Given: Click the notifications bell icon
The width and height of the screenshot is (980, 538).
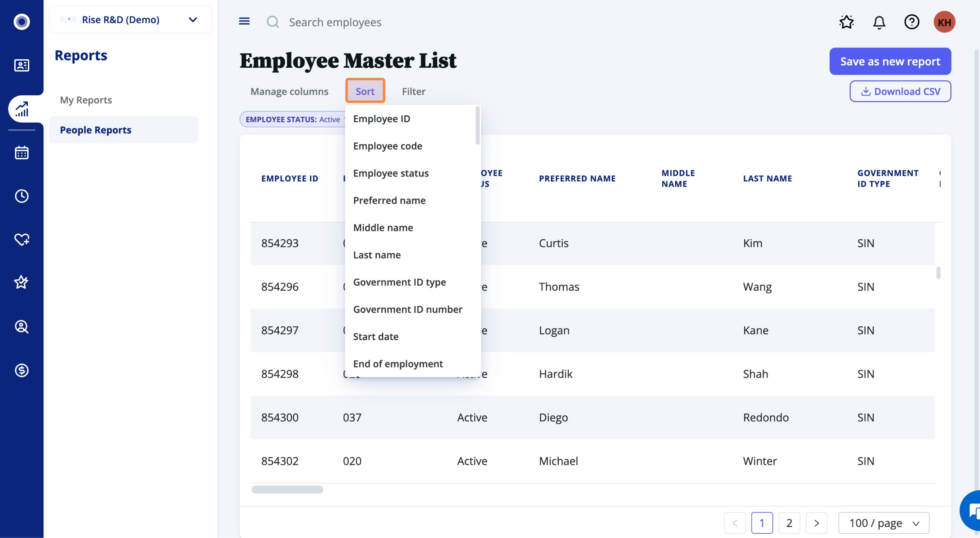Looking at the screenshot, I should click(879, 22).
